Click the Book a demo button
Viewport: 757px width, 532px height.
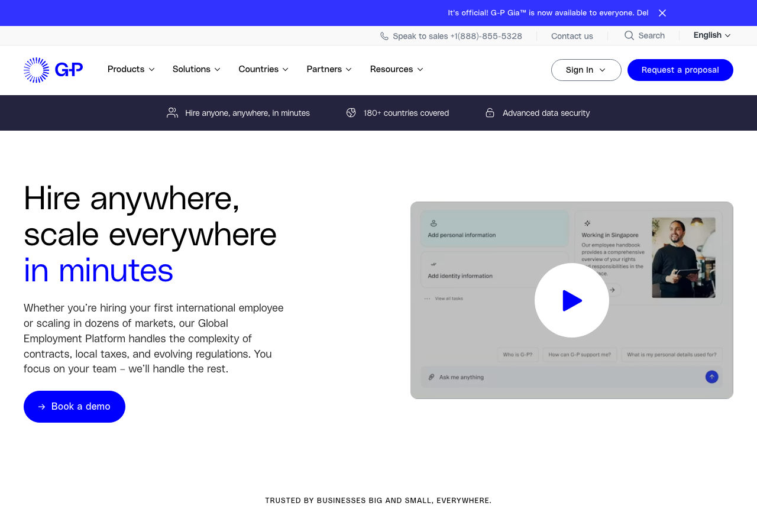[75, 407]
